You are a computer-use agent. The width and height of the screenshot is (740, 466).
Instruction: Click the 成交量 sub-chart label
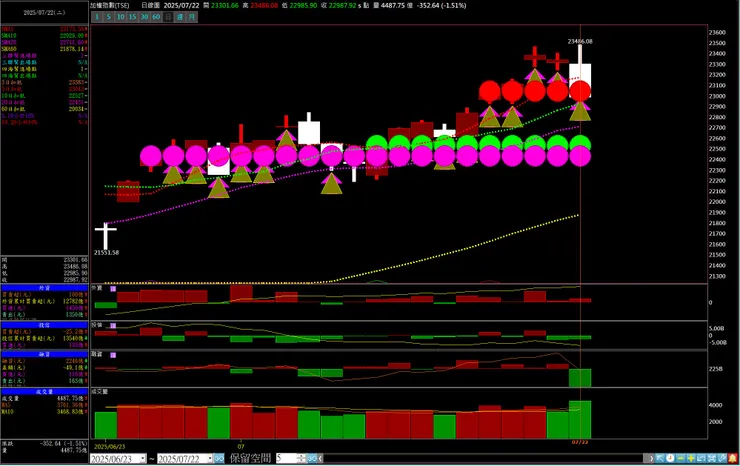coord(100,392)
